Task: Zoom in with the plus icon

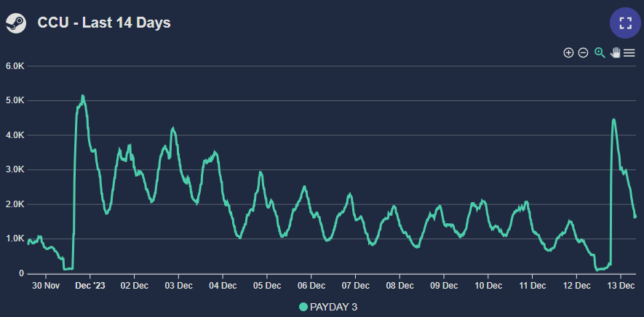Action: [x=568, y=53]
